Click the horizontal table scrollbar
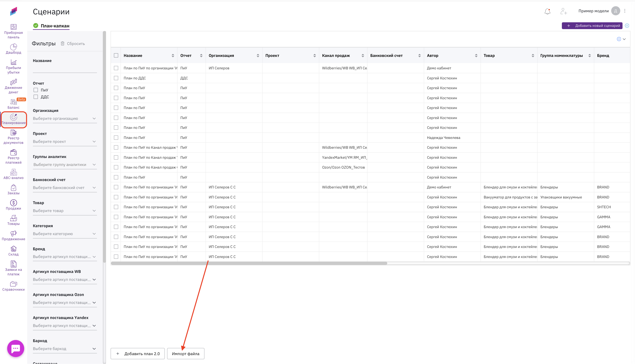This screenshot has width=635, height=364. [249, 263]
